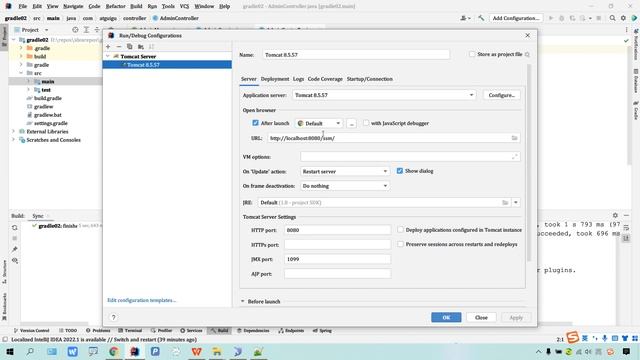
Task: Add new configuration with plus icon
Action: [x=108, y=47]
